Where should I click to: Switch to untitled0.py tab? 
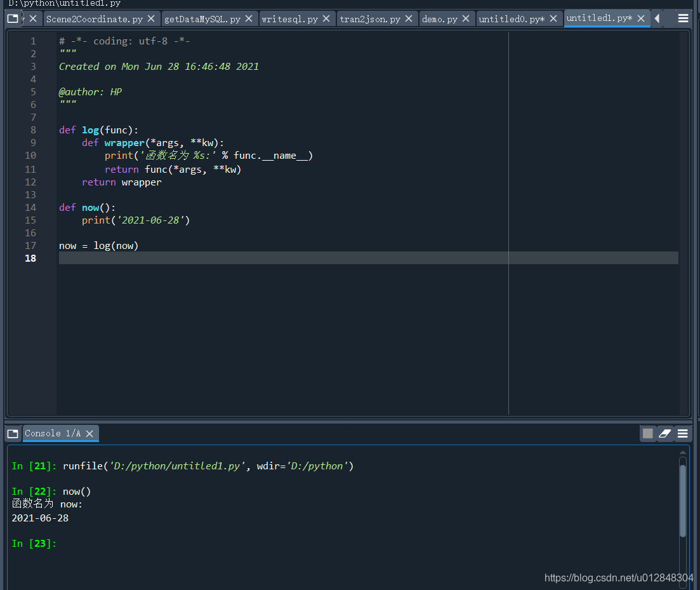coord(512,19)
